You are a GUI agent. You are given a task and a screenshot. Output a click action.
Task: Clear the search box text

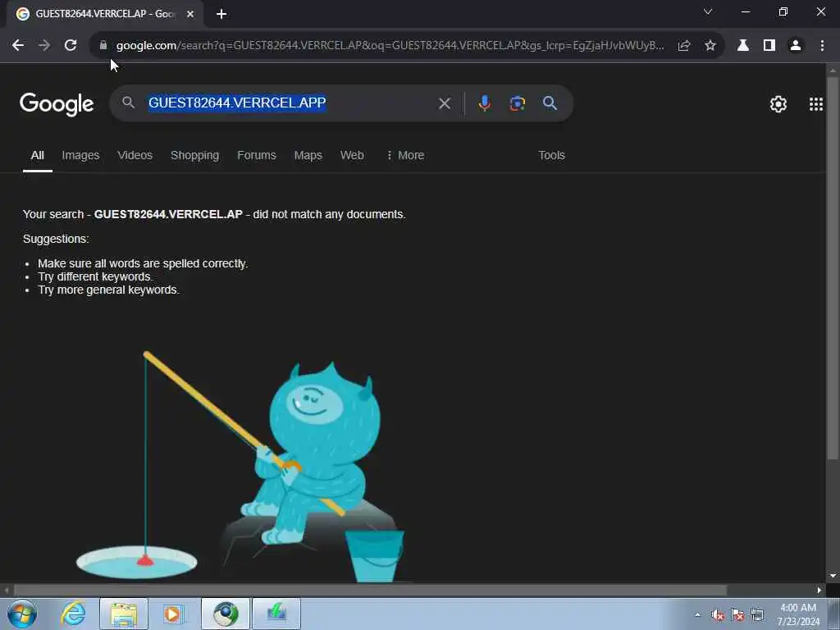point(445,103)
